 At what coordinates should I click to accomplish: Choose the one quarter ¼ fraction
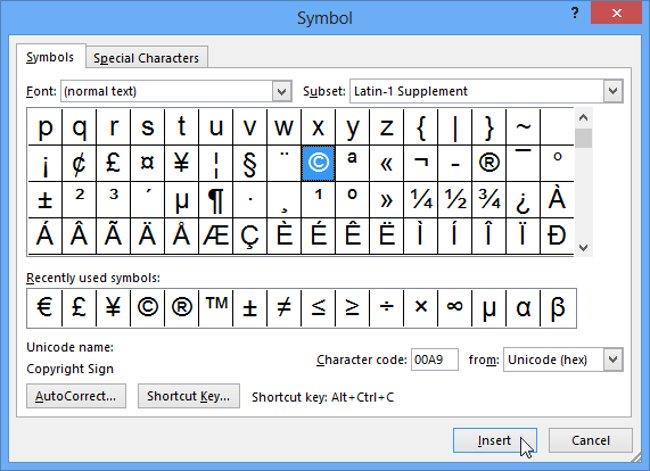coord(420,199)
